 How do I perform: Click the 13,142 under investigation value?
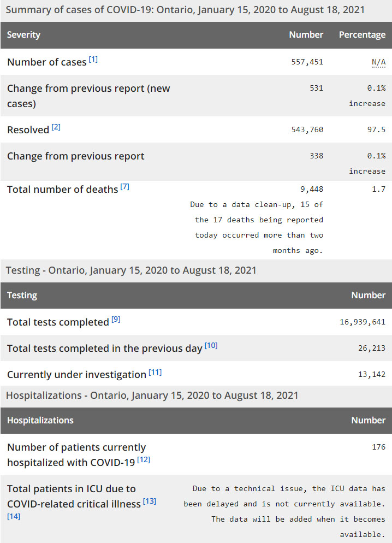point(372,374)
